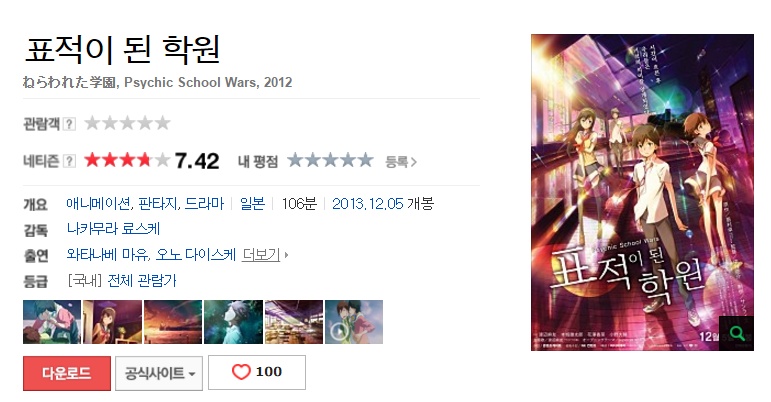Click the magnifier icon on the poster
The image size is (771, 402).
pyautogui.click(x=736, y=334)
